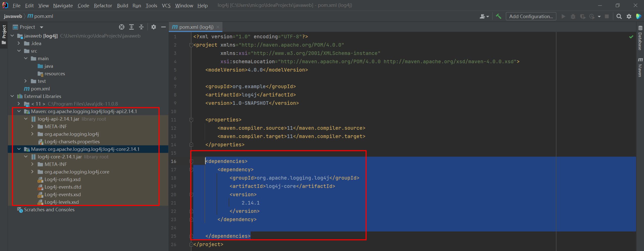The height and width of the screenshot is (251, 644).
Task: Click the colorful JetBrains Toolbox icon
Action: (x=638, y=16)
